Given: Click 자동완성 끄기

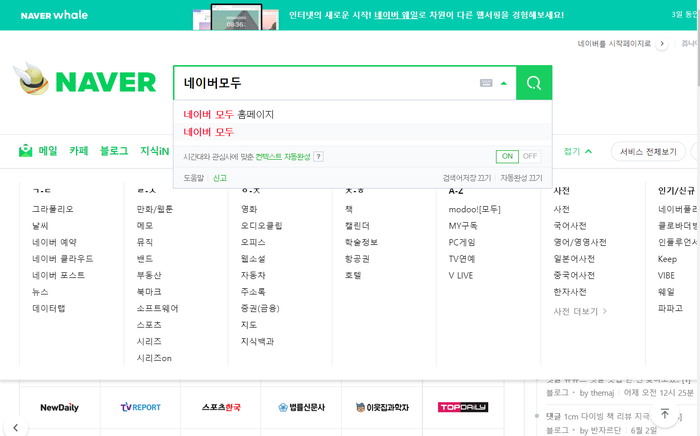Looking at the screenshot, I should click(x=521, y=178).
